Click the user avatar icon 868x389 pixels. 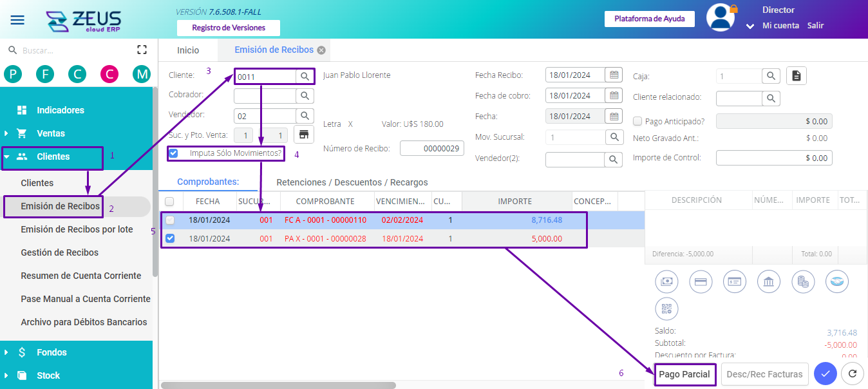pos(721,17)
